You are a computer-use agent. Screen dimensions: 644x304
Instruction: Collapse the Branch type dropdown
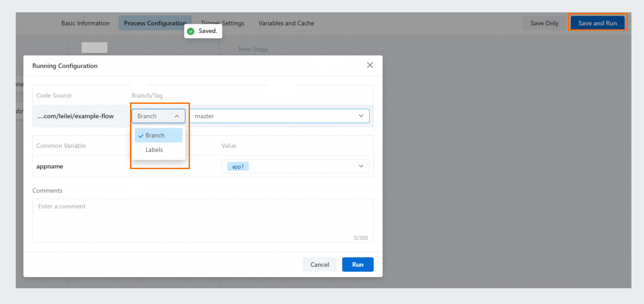click(177, 116)
